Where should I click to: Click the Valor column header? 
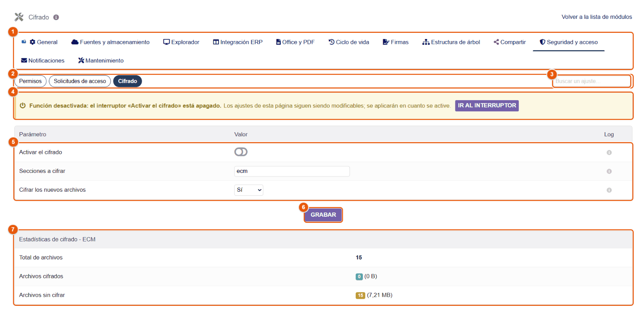point(241,134)
